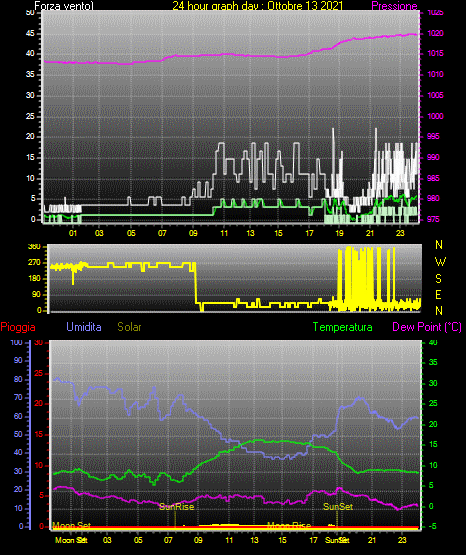
Task: Select the blue 60 humidity axis value
Action: (x=18, y=416)
